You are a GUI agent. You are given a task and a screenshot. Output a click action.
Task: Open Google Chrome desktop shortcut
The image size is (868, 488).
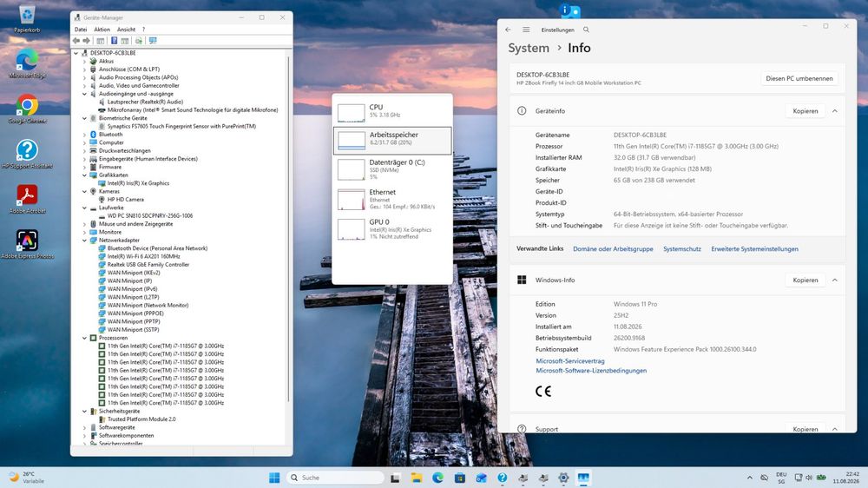tap(27, 109)
